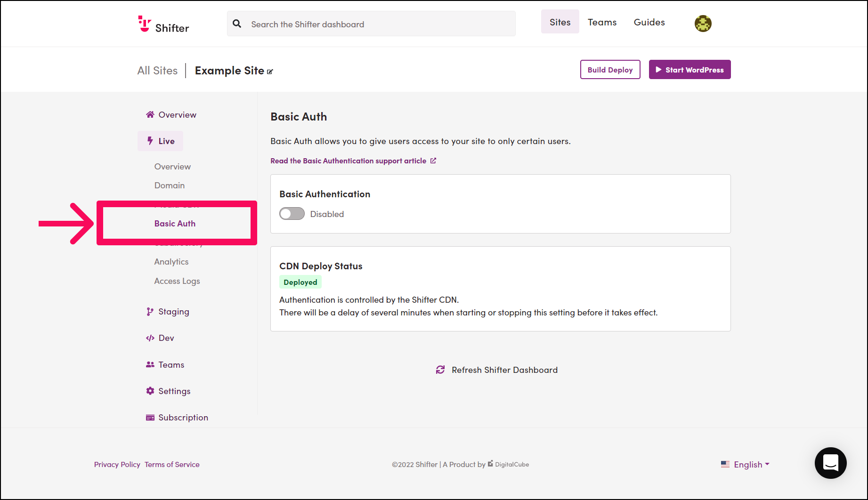Open the Domain sub-item

170,185
